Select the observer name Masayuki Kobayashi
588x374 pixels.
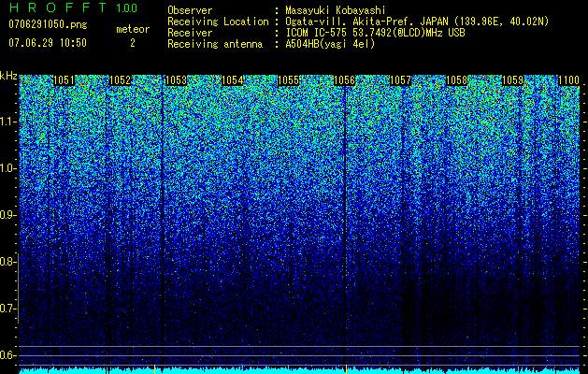[x=336, y=10]
